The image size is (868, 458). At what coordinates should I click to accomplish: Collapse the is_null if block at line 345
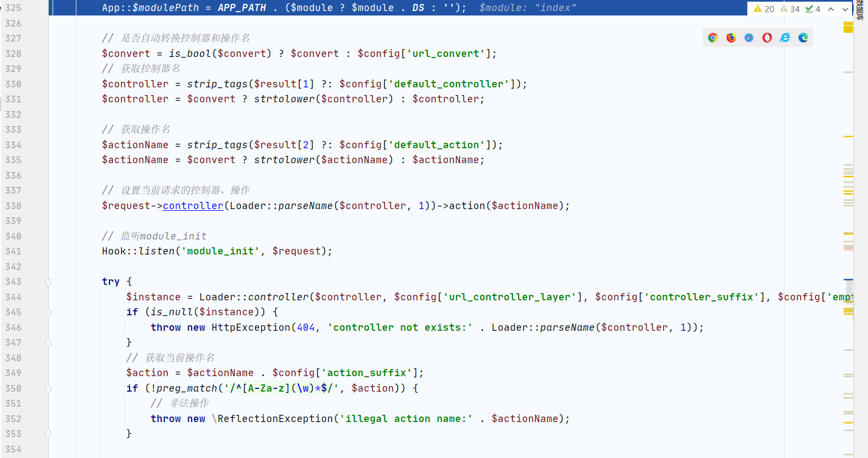(48, 313)
